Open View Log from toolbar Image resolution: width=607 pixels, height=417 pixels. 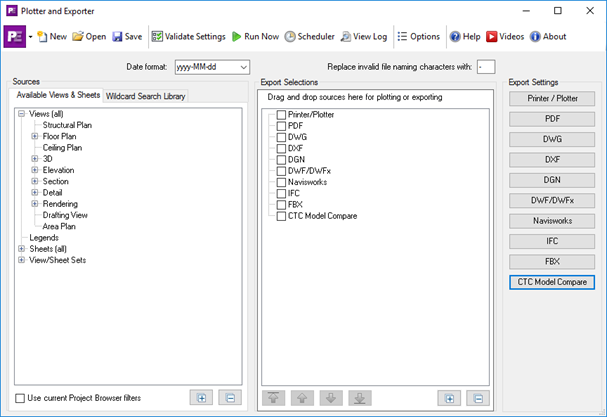tap(364, 36)
